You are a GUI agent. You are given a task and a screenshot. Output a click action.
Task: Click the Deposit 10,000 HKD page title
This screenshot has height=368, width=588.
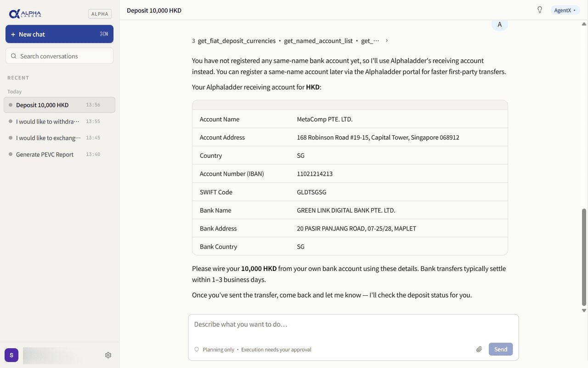154,10
